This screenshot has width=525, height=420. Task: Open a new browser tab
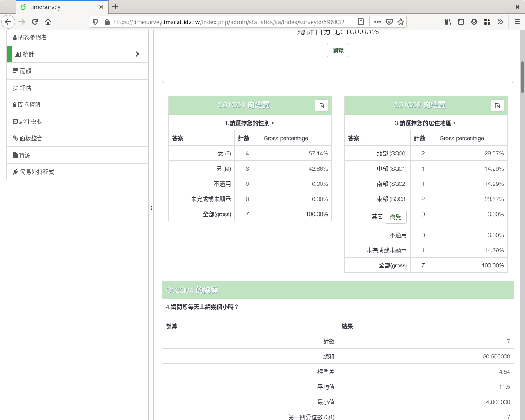point(115,7)
